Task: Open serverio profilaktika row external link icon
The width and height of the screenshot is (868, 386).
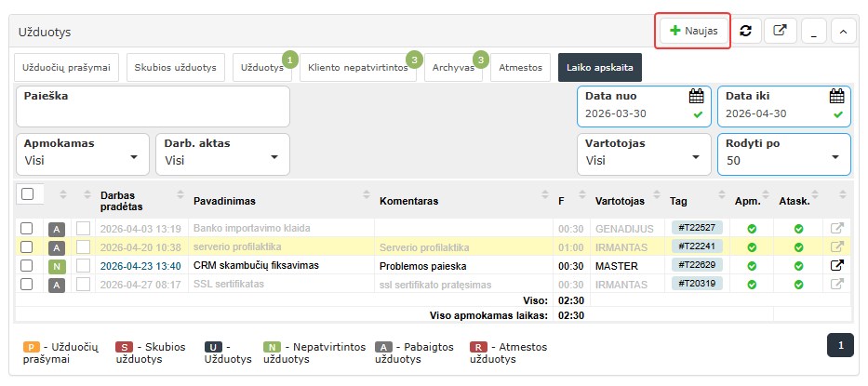Action: [x=837, y=246]
